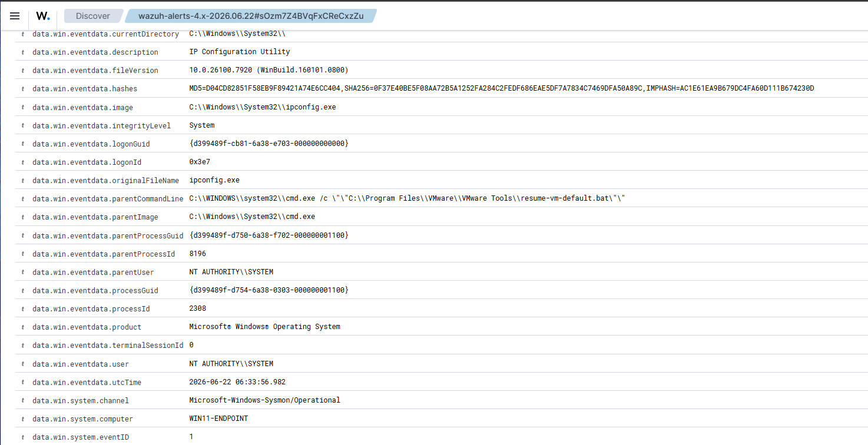Click the type icon beside data.win.eventdata.parentUser
This screenshot has width=868, height=445.
pos(22,273)
